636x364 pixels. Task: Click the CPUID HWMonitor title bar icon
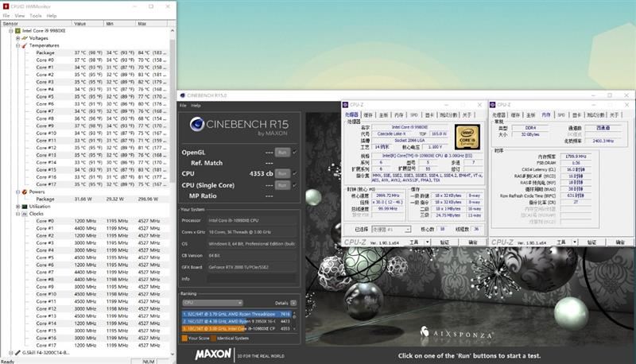[x=6, y=6]
